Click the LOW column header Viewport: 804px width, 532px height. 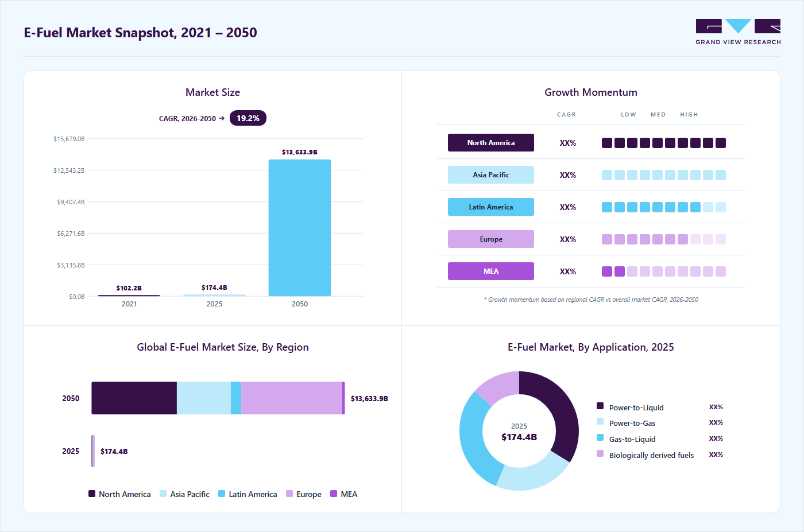pyautogui.click(x=628, y=115)
